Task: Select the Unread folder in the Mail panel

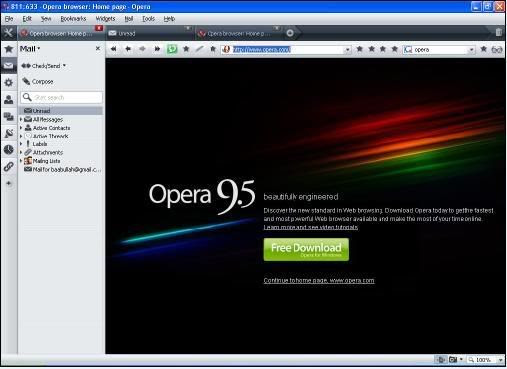Action: click(61, 111)
